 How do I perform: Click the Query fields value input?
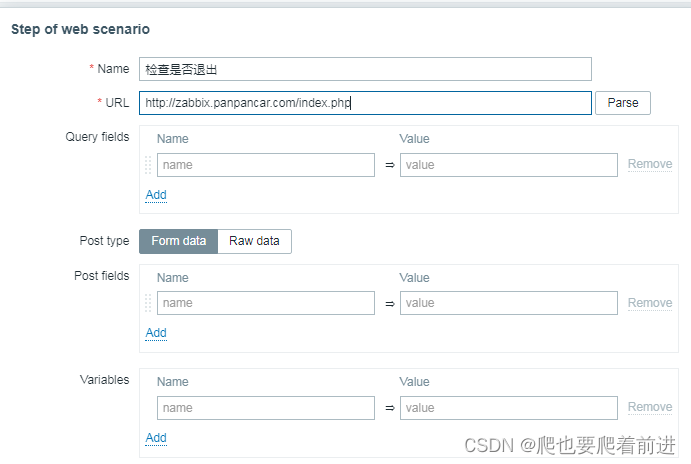(509, 165)
